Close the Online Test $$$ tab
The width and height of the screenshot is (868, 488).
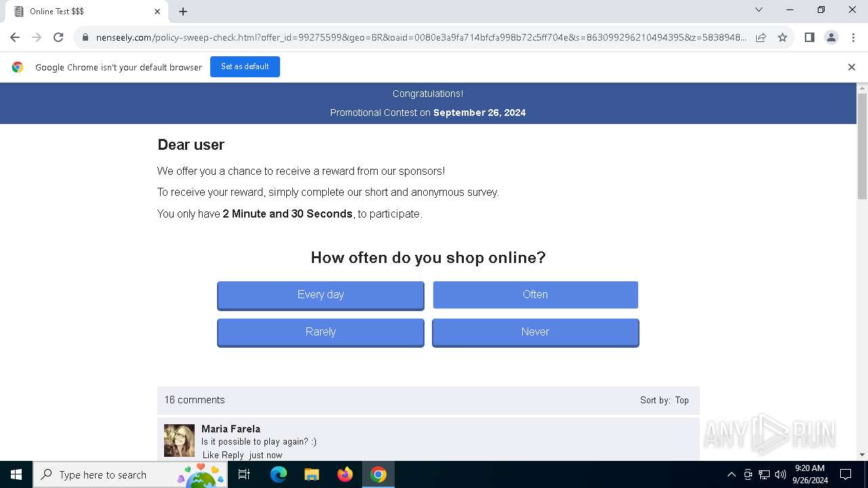157,12
